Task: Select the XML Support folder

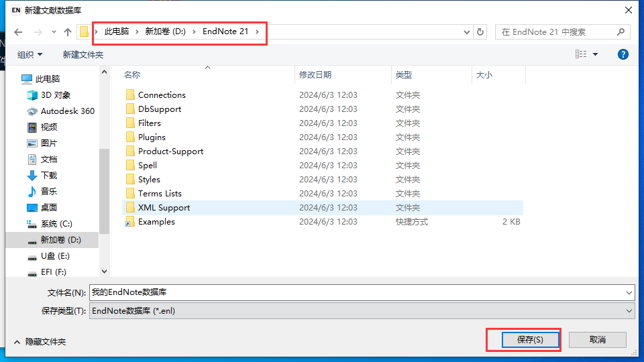Action: [x=323, y=208]
